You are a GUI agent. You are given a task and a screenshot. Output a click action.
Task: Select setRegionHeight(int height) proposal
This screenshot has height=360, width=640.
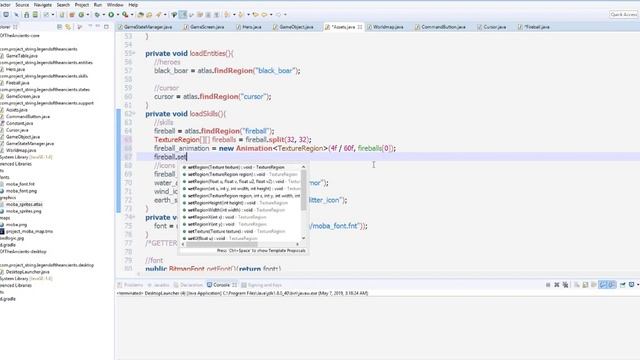[242, 203]
